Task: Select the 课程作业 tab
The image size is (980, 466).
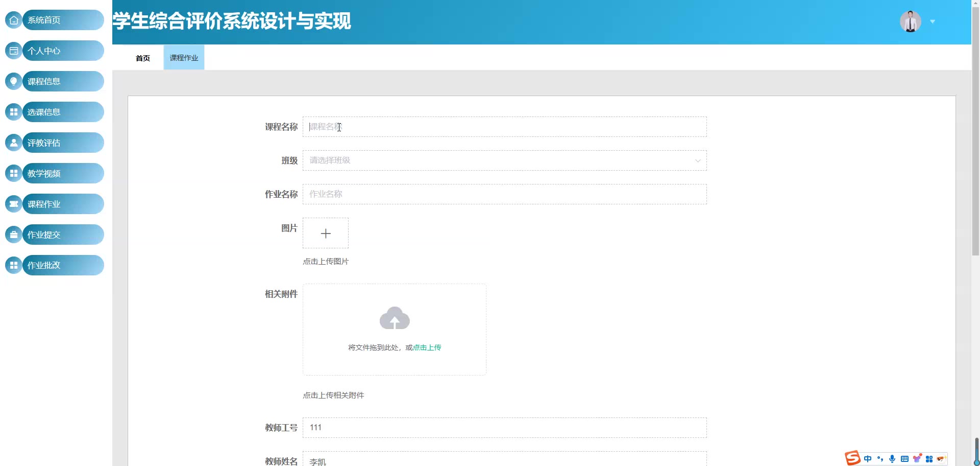Action: click(x=184, y=58)
